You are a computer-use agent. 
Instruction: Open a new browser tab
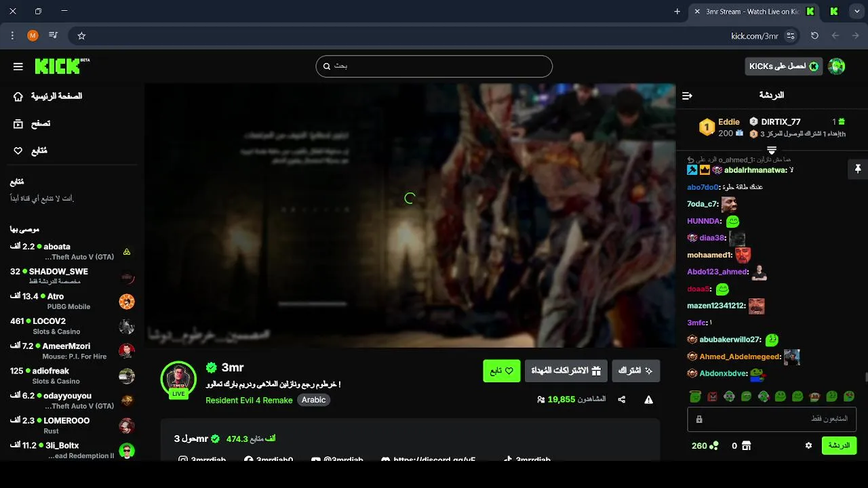click(677, 12)
